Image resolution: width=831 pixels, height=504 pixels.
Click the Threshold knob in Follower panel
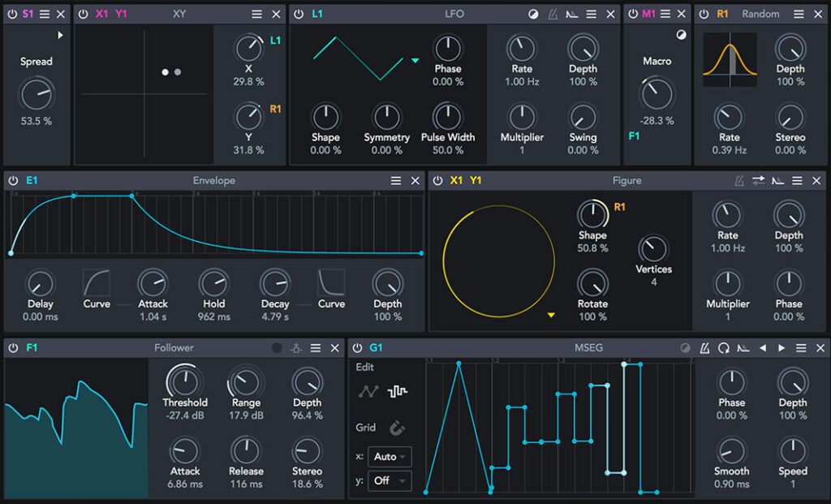point(185,381)
